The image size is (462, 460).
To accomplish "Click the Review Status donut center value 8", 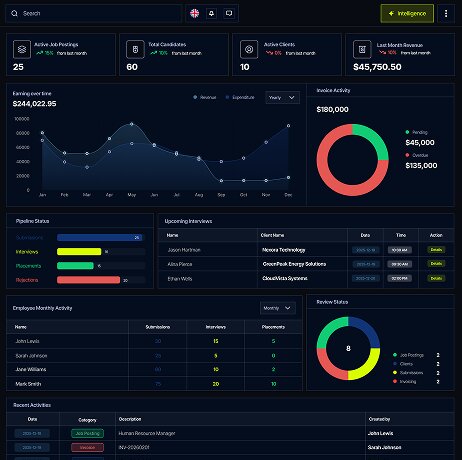I will click(x=348, y=348).
